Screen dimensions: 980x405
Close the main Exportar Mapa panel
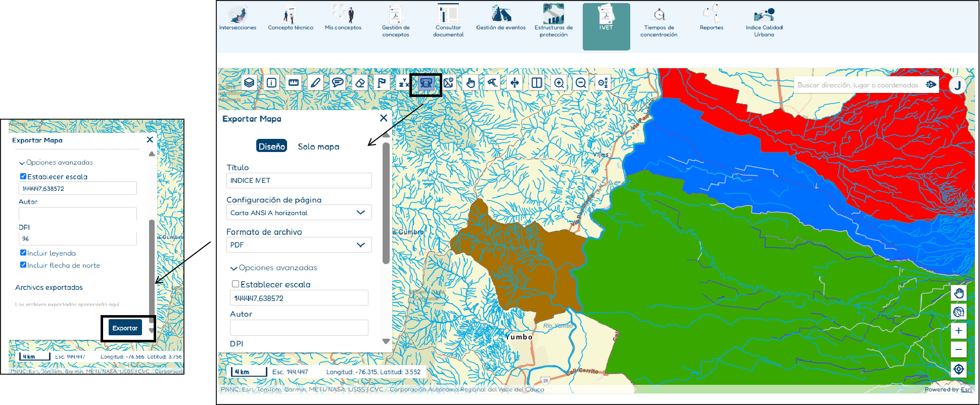(x=384, y=118)
